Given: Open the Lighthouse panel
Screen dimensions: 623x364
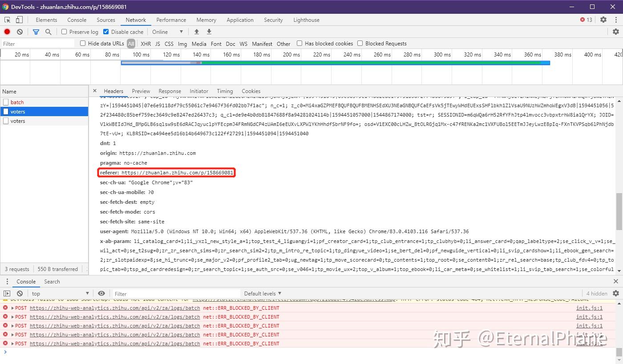Looking at the screenshot, I should (x=306, y=20).
